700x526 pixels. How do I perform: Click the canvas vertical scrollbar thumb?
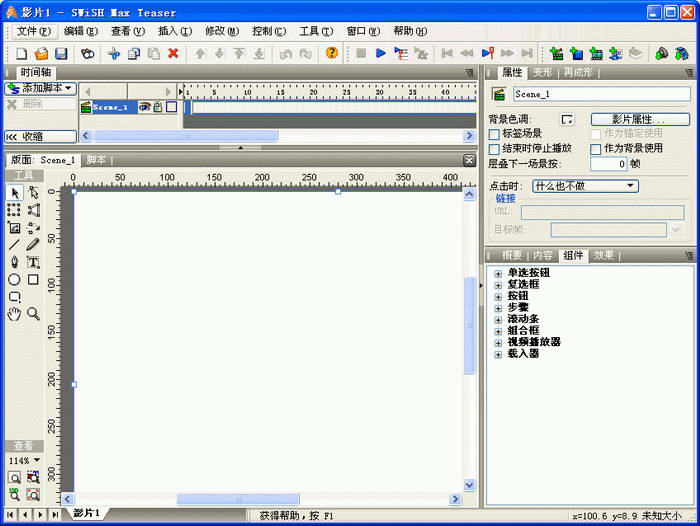click(x=469, y=325)
